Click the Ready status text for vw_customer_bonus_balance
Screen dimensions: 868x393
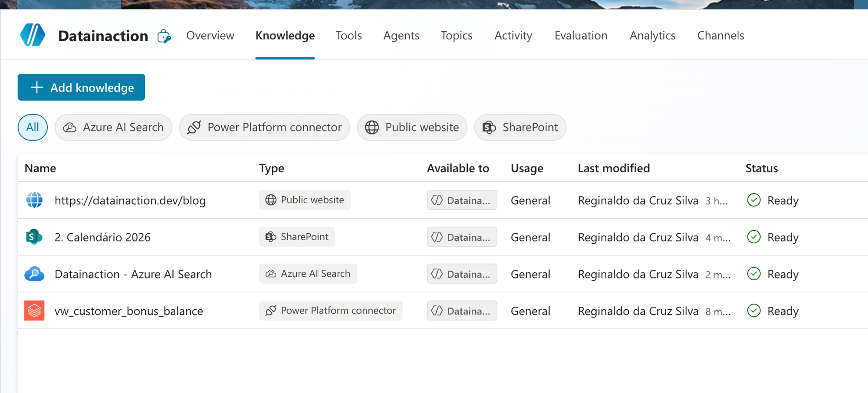click(783, 311)
